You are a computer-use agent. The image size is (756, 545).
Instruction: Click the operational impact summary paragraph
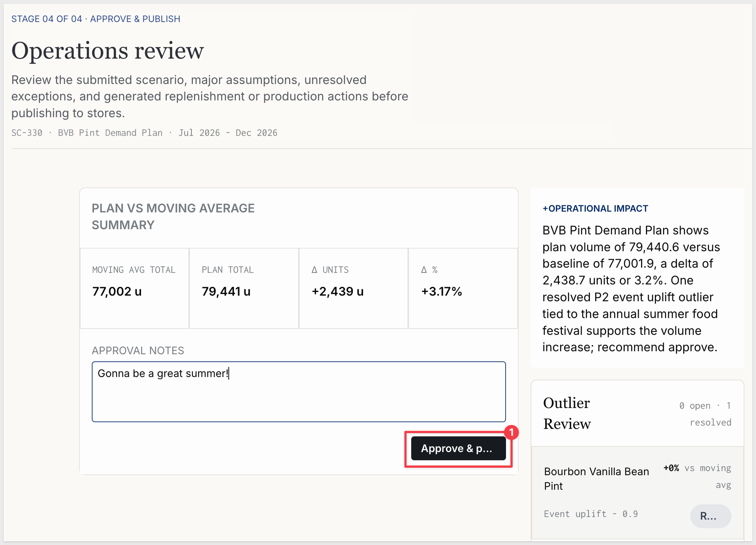631,289
